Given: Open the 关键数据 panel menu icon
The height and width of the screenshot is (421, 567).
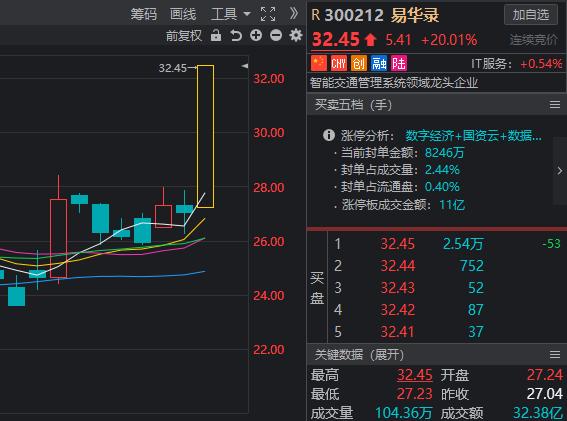Looking at the screenshot, I should 555,354.
